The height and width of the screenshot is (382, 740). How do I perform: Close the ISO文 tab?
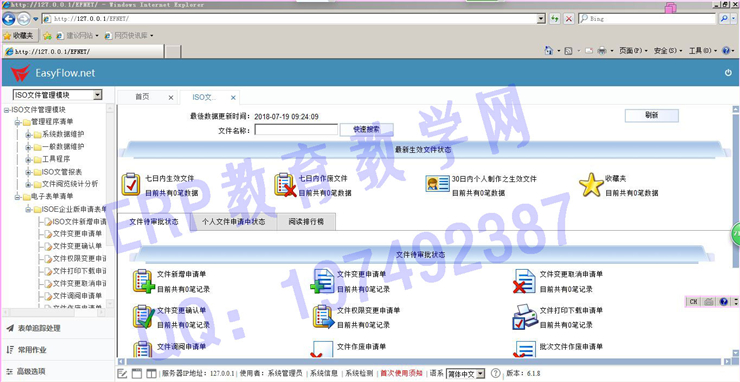tap(233, 98)
